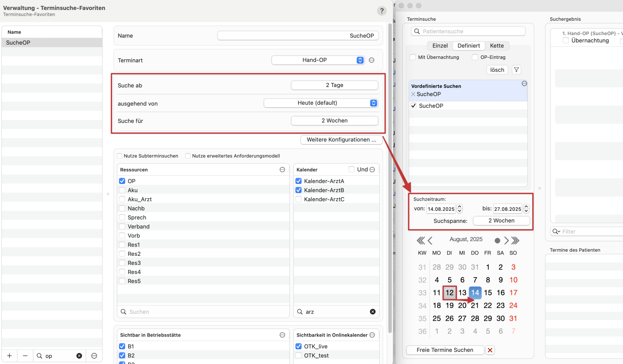Click the Name field containing SucheOP

click(298, 36)
